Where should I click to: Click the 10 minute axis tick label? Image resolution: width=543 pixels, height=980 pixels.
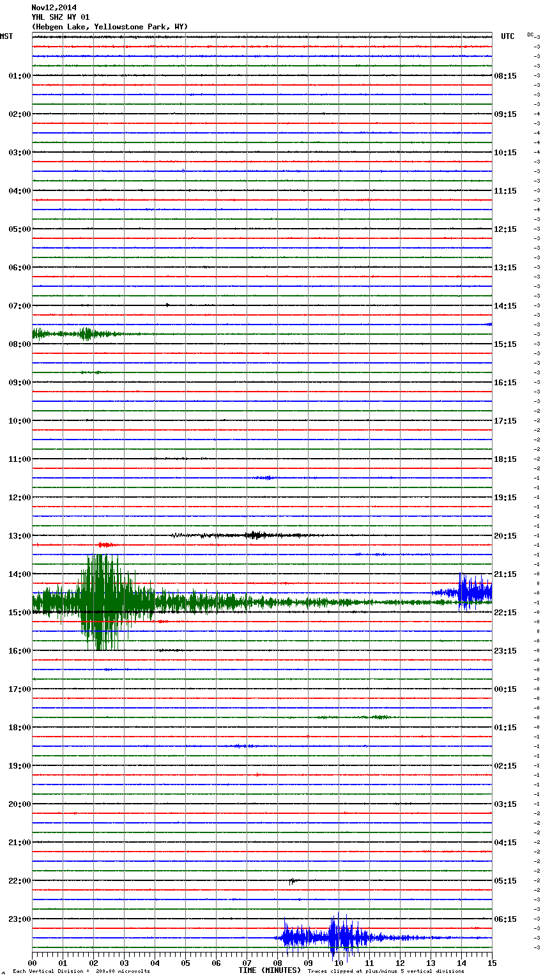click(339, 963)
